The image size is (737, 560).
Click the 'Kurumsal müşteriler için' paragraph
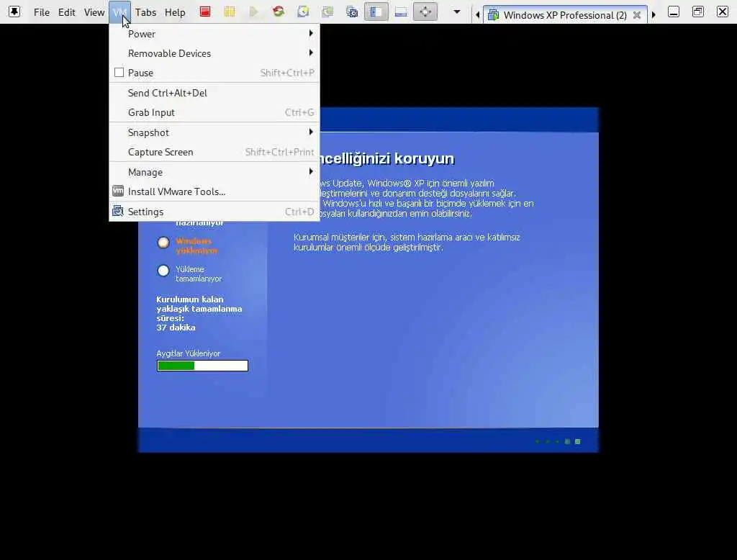(407, 242)
